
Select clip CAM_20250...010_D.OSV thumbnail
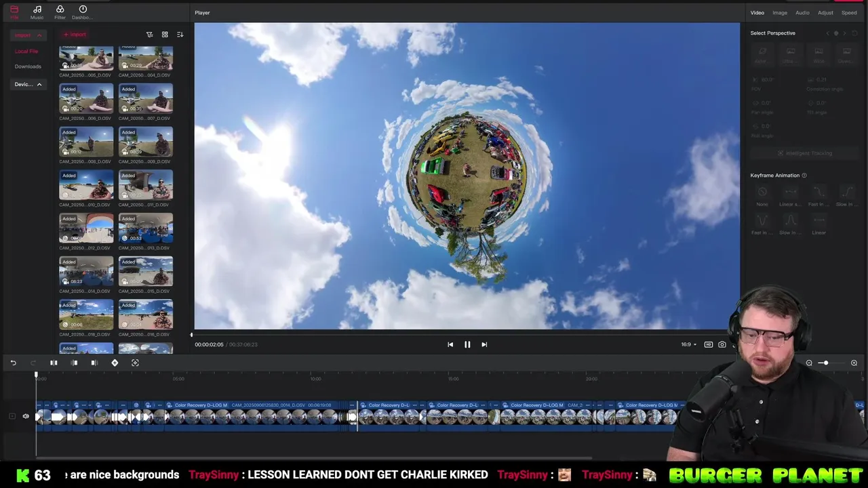pyautogui.click(x=86, y=185)
